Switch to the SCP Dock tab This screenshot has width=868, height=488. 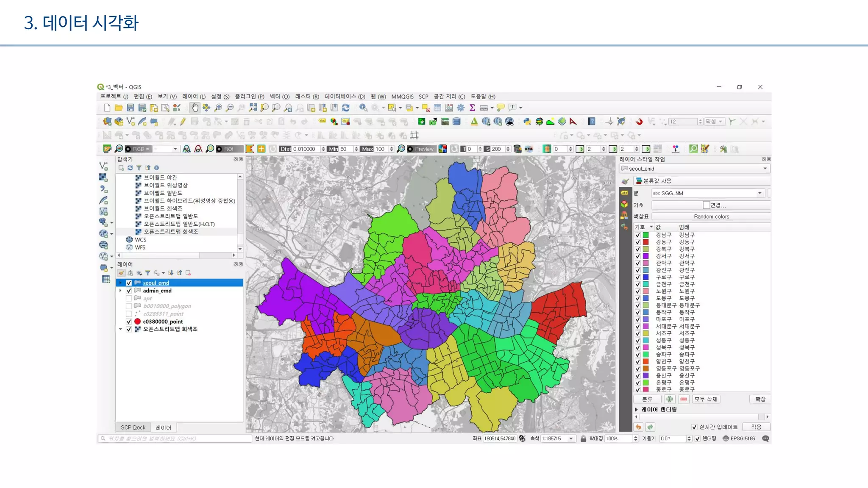coord(133,427)
